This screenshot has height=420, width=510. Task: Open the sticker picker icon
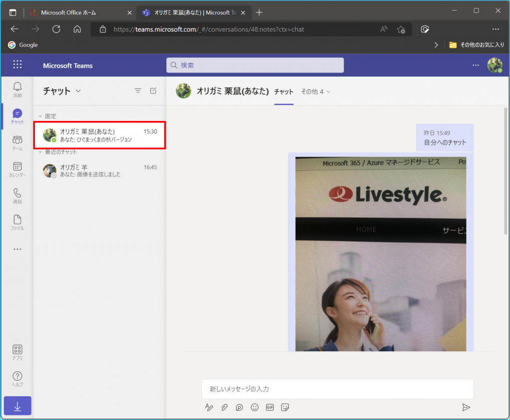pos(285,408)
